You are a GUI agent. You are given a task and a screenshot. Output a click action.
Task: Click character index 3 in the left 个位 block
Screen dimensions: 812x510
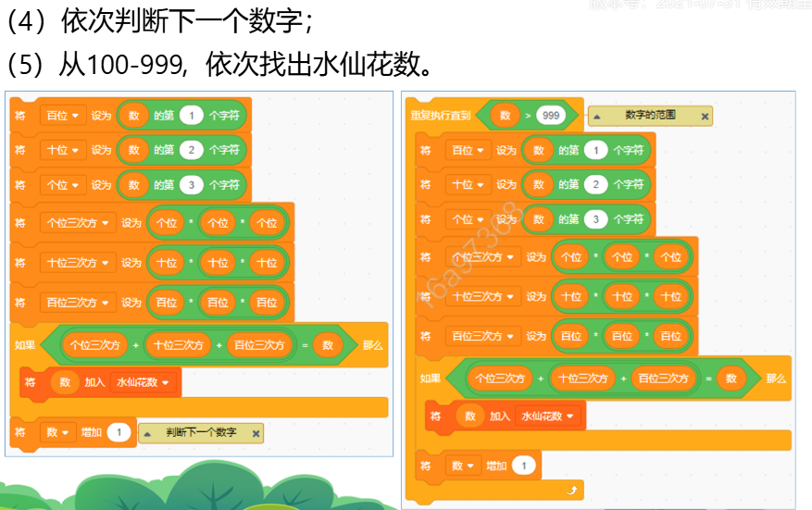pyautogui.click(x=191, y=185)
